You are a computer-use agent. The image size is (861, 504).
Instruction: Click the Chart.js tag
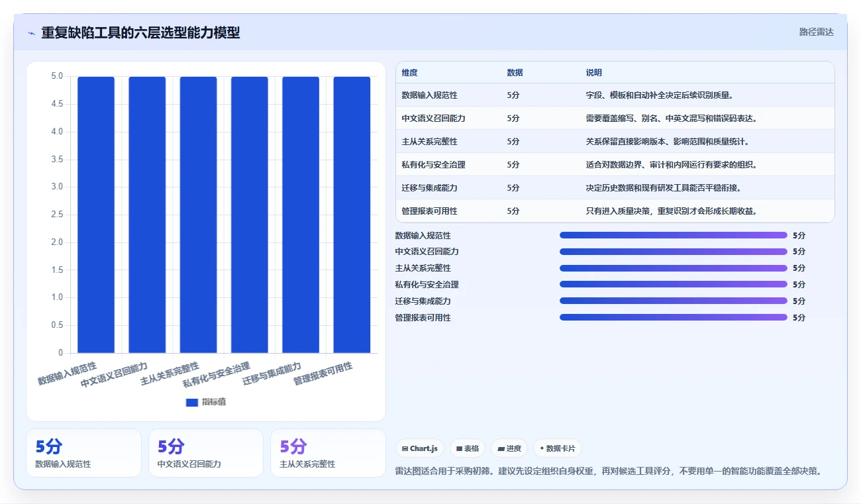click(x=420, y=448)
